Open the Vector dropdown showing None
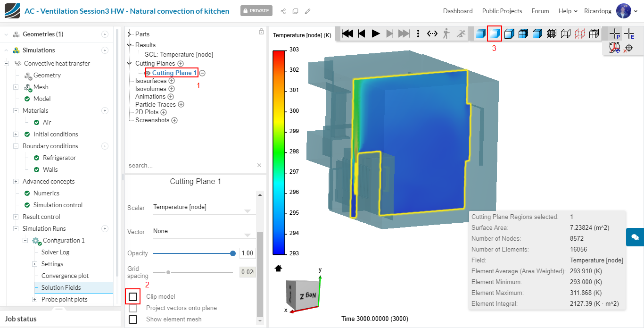 [x=204, y=232]
